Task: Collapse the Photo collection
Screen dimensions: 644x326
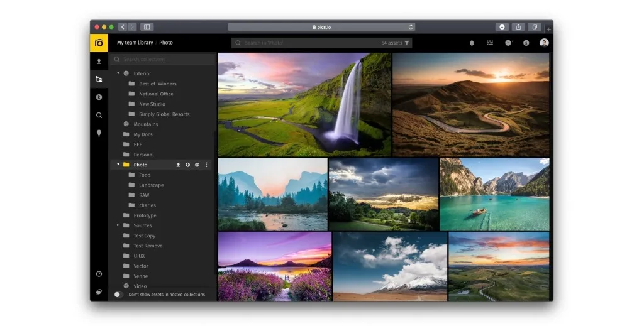Action: point(118,165)
